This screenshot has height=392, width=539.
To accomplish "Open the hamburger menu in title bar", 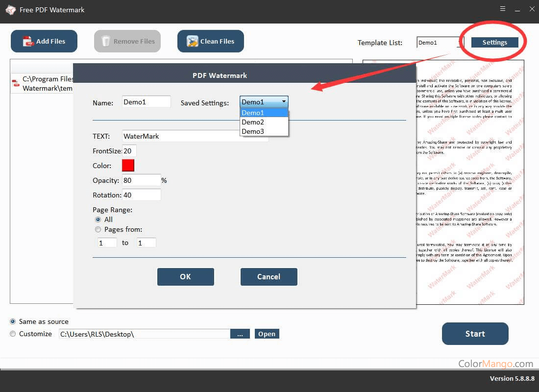I will pyautogui.click(x=503, y=9).
